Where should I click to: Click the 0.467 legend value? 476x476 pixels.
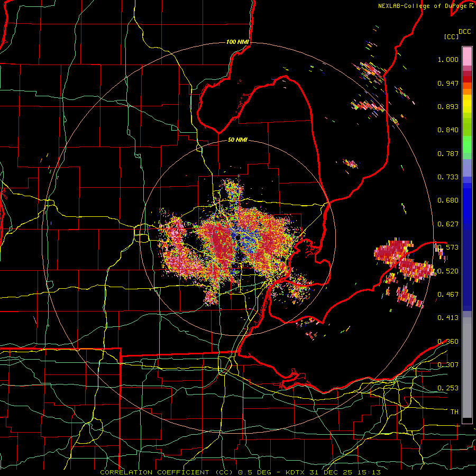[x=448, y=294]
